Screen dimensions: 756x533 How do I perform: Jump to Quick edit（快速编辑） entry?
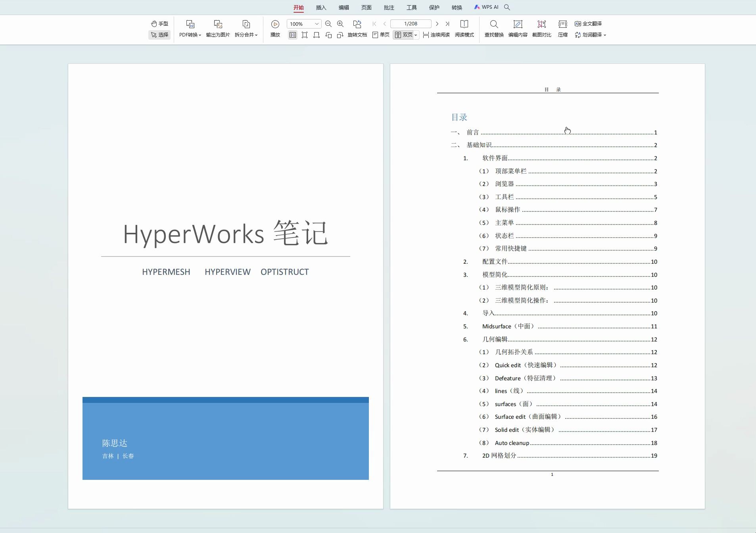click(x=568, y=365)
